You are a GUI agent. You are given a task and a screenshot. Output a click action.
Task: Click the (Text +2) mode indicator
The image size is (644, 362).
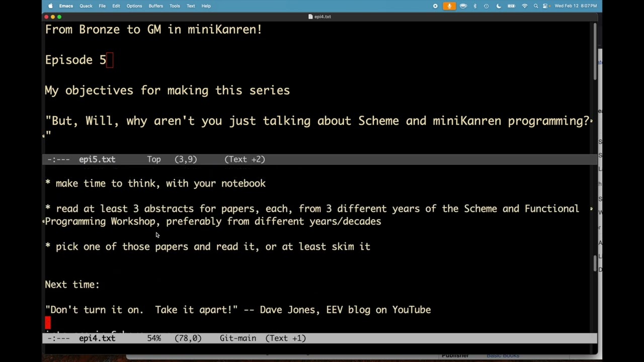[x=245, y=159]
